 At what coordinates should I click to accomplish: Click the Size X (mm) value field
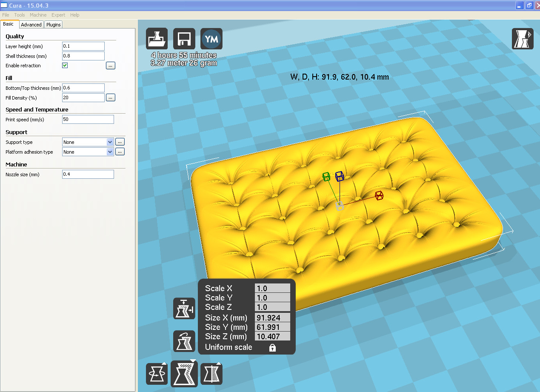(x=272, y=318)
